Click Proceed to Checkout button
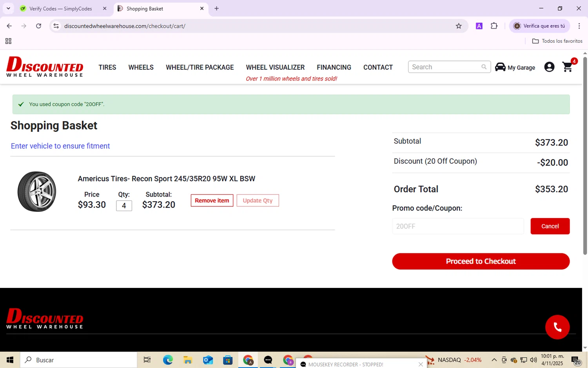 coord(481,261)
